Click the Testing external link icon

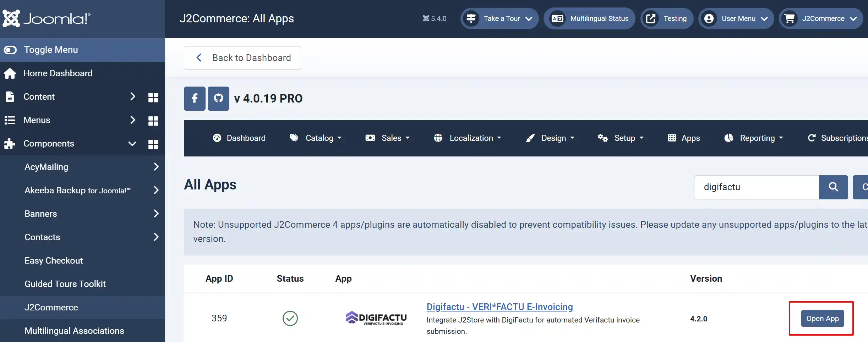(x=651, y=18)
